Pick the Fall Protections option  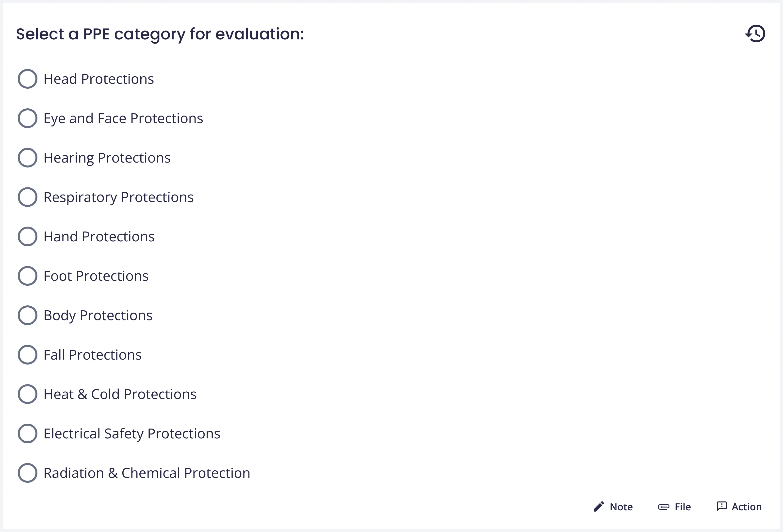[x=27, y=355]
